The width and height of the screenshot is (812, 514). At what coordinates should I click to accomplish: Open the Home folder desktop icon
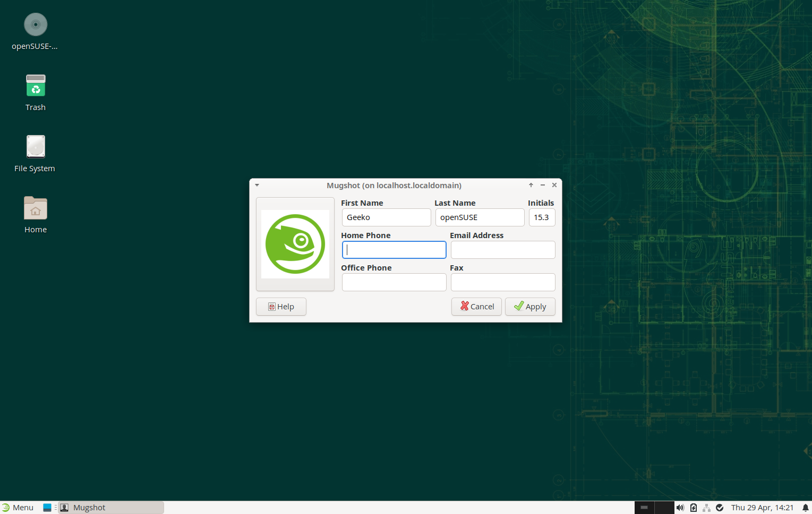36,208
